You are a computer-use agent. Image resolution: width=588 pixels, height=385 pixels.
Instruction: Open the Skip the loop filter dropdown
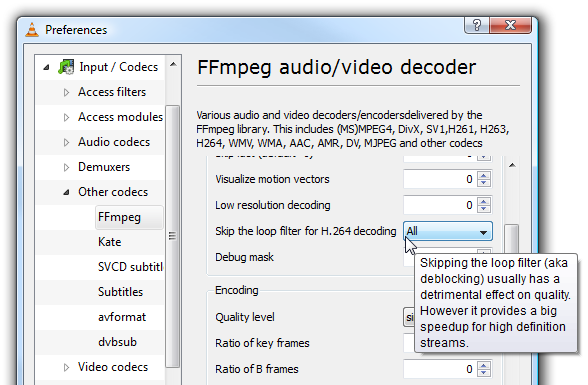coord(448,231)
